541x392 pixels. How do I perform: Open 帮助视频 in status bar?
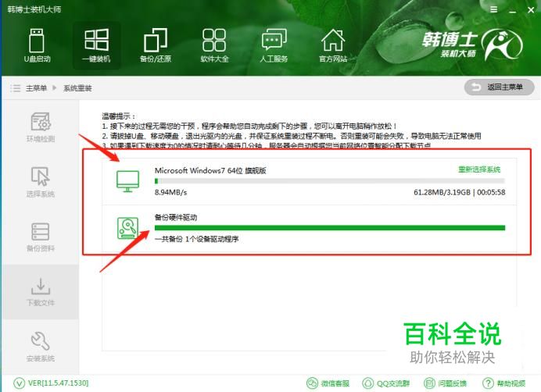(x=503, y=383)
